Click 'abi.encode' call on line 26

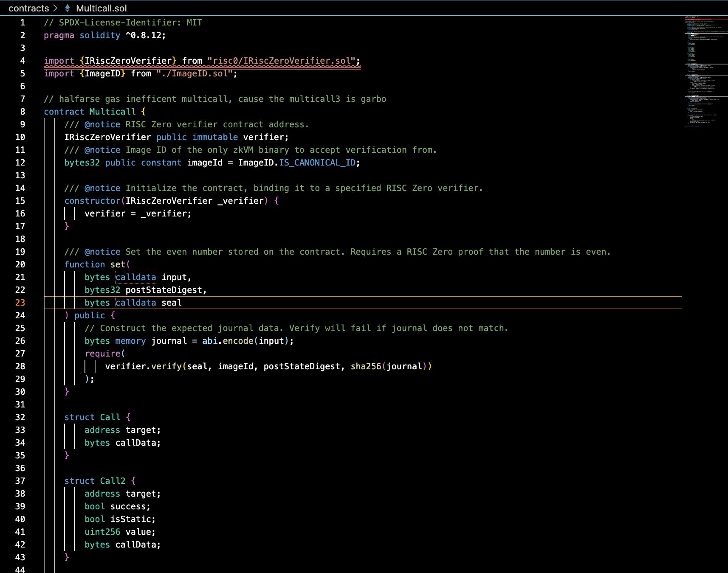coord(228,341)
